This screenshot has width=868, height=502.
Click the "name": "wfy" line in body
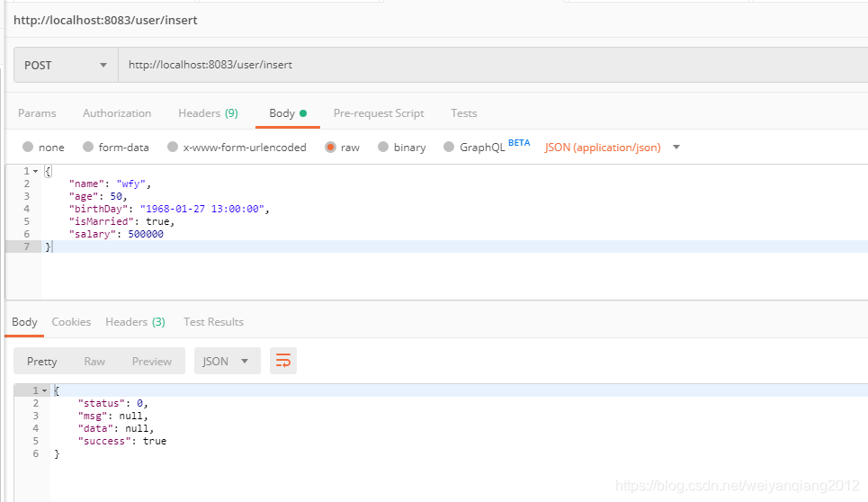(110, 184)
